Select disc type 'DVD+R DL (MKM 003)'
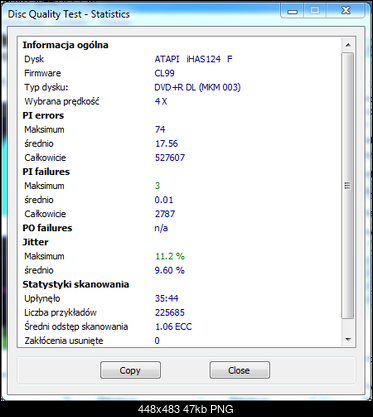This screenshot has height=417, width=373. [x=197, y=87]
